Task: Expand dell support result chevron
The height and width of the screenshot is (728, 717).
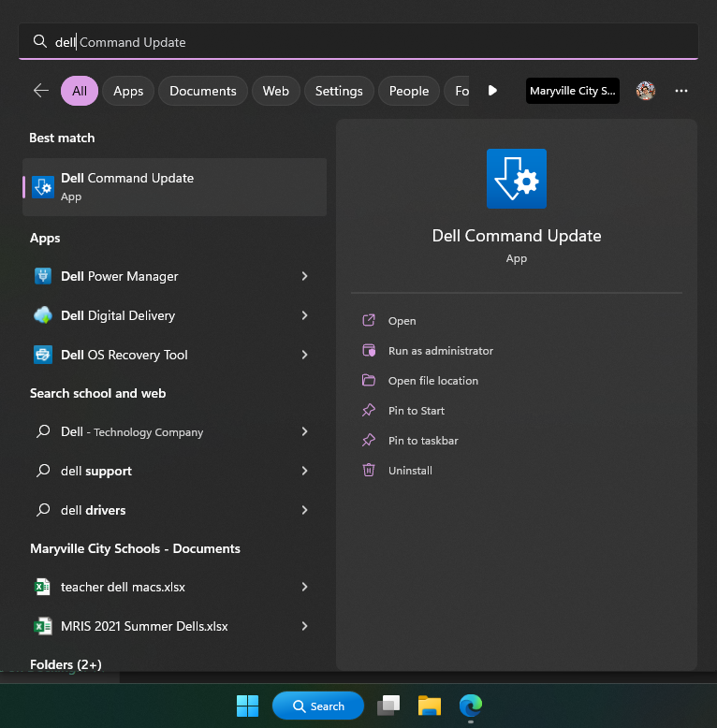Action: coord(304,471)
